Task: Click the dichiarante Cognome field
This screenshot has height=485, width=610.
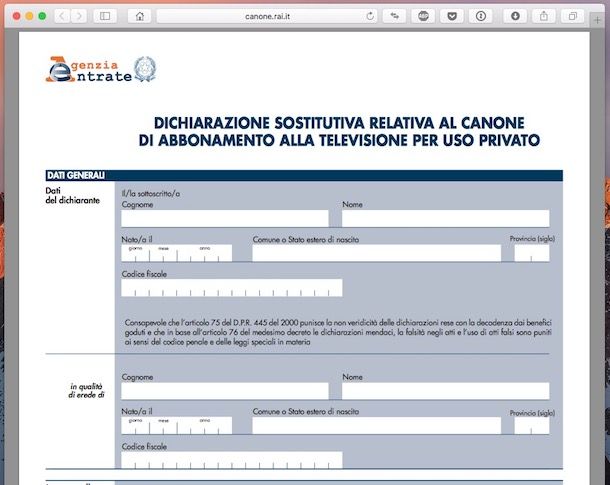Action: click(225, 219)
